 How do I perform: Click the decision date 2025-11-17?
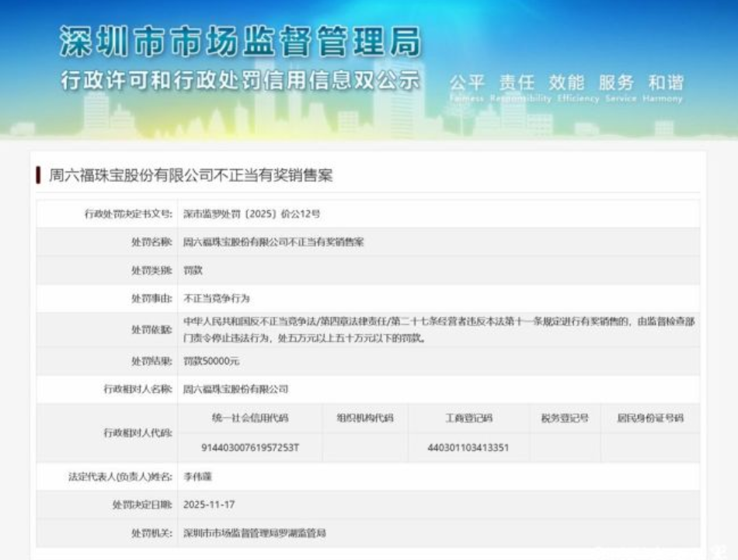tap(209, 505)
